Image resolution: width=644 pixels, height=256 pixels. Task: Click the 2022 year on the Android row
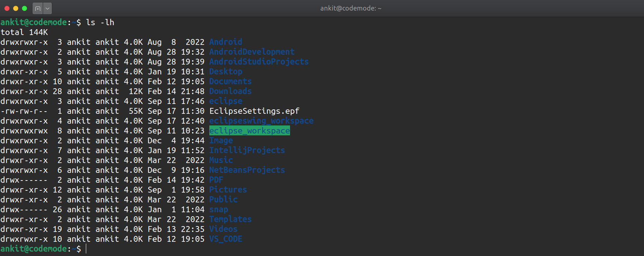coord(195,42)
